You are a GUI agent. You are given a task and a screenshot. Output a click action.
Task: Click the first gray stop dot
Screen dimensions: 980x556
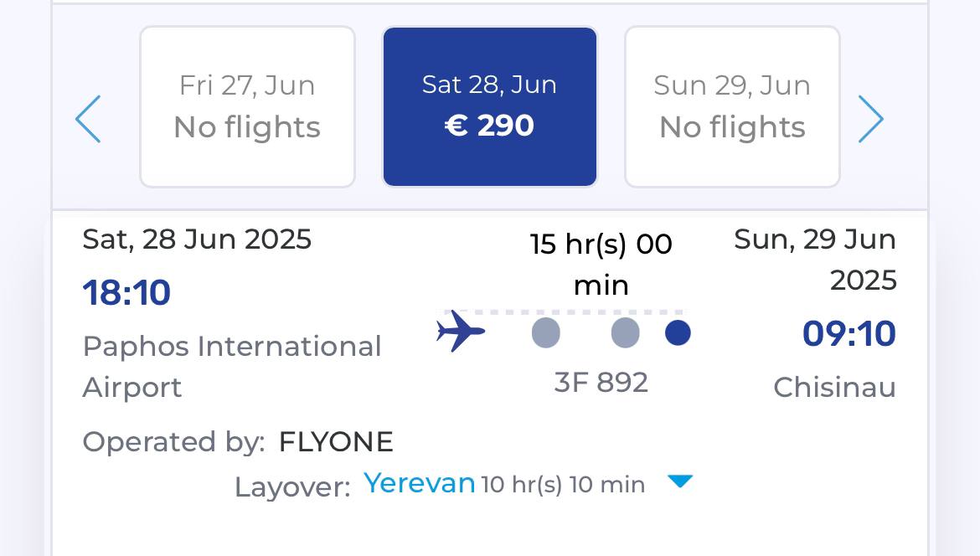tap(545, 332)
